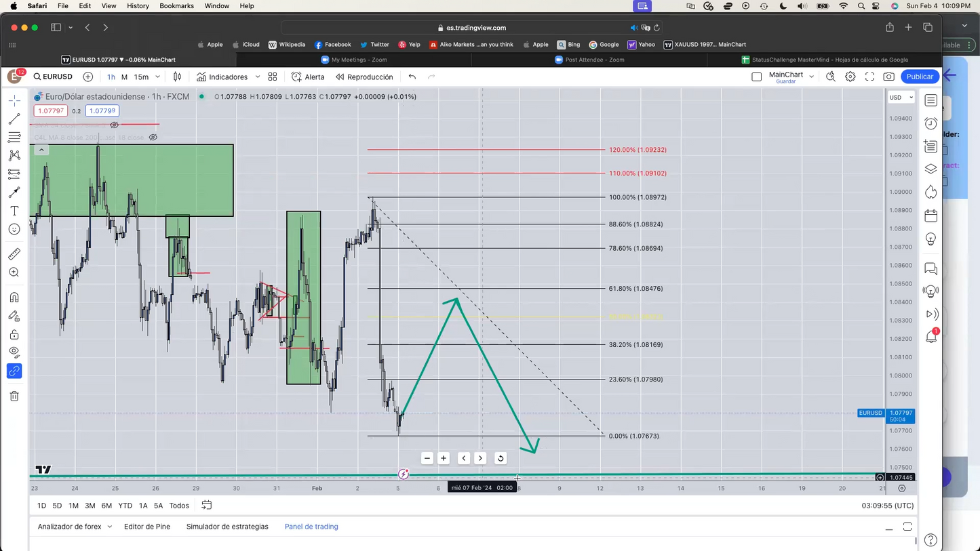Open the quick search icon

click(831, 77)
